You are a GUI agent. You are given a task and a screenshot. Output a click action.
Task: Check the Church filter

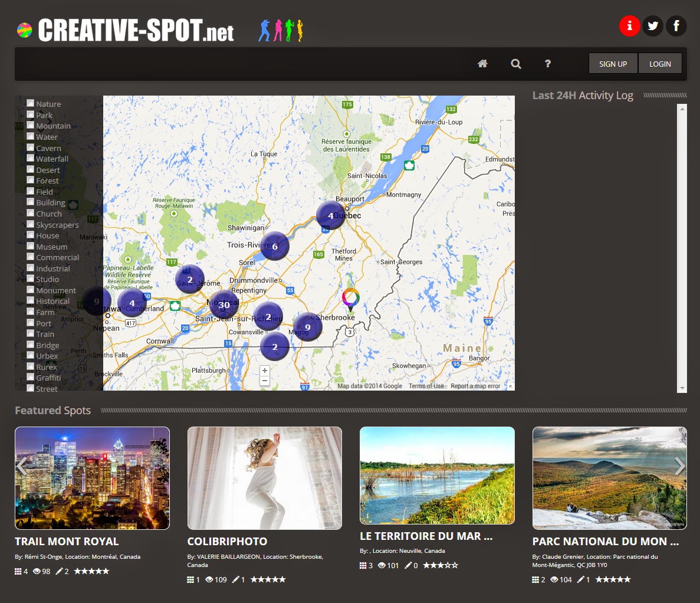pyautogui.click(x=30, y=213)
